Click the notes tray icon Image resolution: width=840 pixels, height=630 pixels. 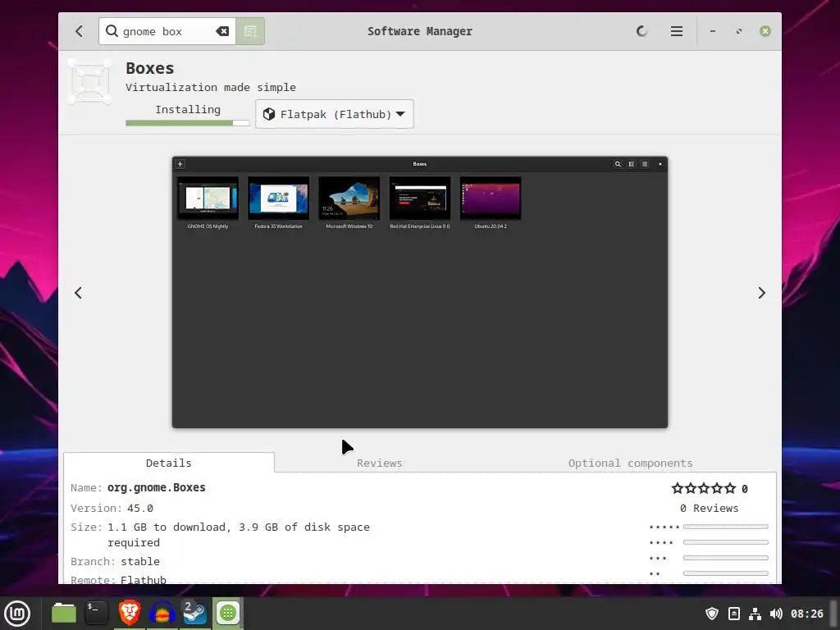click(734, 614)
